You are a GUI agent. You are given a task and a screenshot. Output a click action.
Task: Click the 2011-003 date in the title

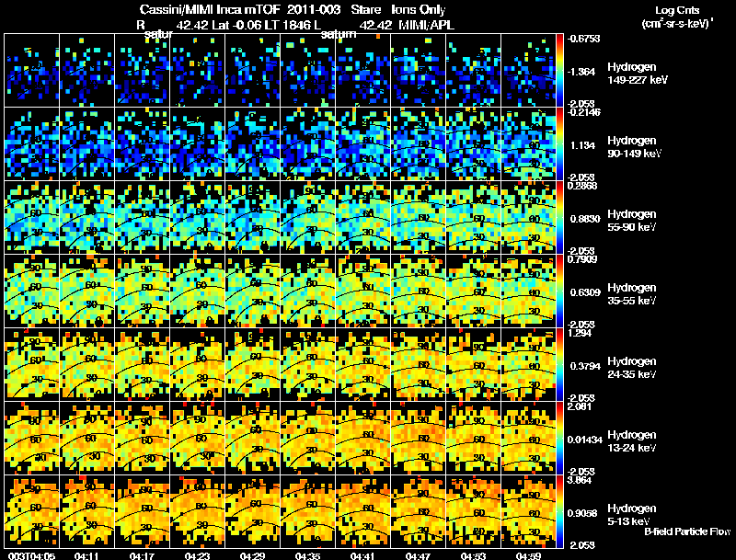(x=313, y=9)
